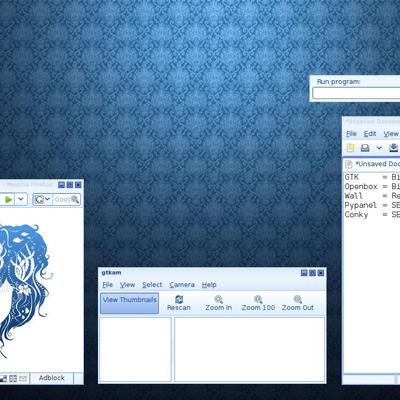Open the gtkam Camera menu
This screenshot has width=400, height=400.
tap(182, 285)
